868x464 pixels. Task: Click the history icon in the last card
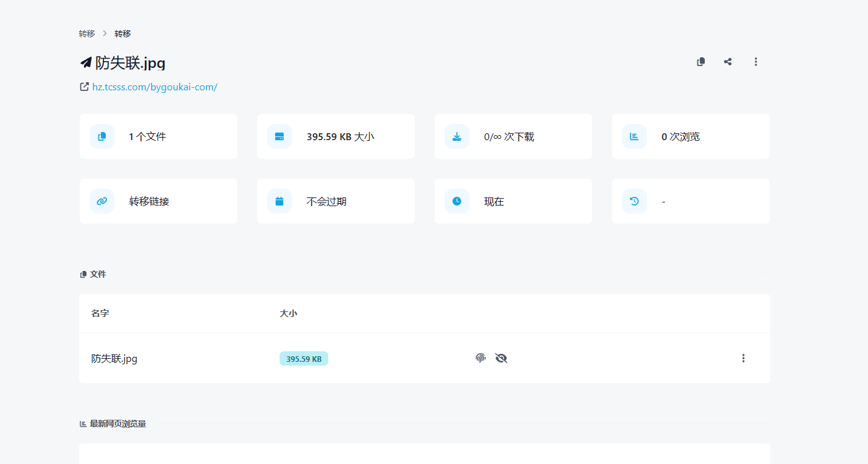pos(634,201)
